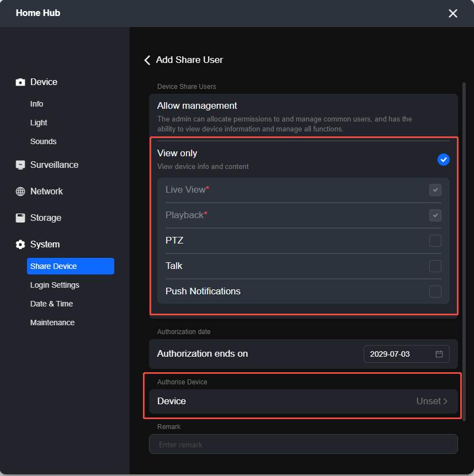This screenshot has width=474, height=476.
Task: Select the Allow management option
Action: (303, 117)
